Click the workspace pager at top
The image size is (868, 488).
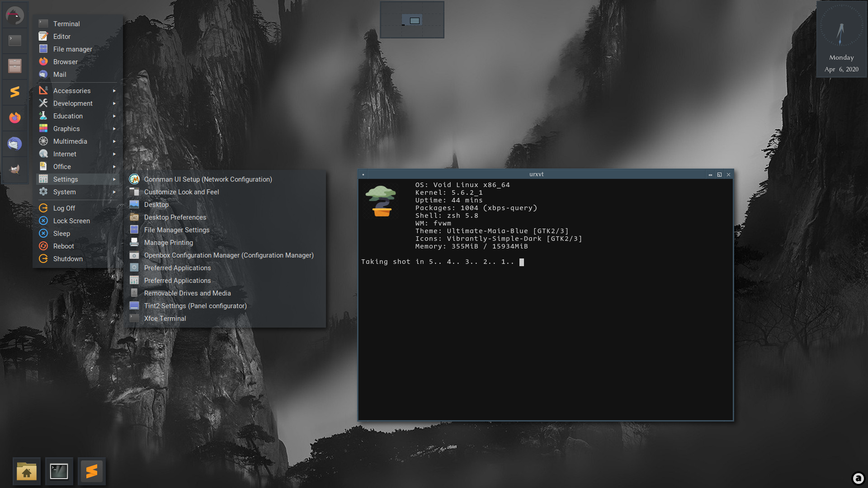[412, 20]
